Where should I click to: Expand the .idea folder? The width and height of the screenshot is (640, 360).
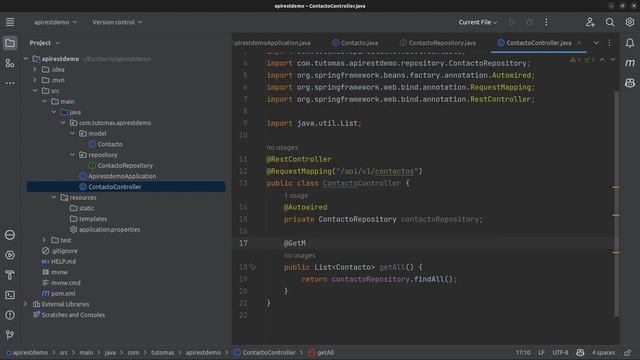[x=35, y=69]
